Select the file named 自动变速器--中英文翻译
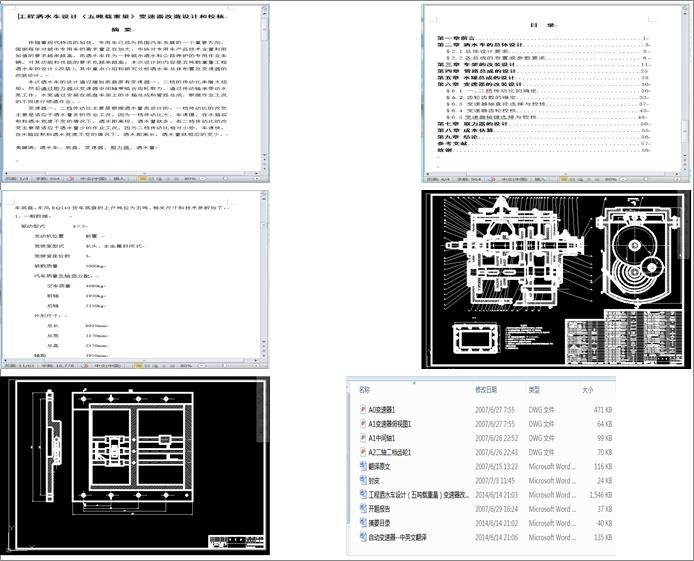The image size is (694, 561). 397,537
